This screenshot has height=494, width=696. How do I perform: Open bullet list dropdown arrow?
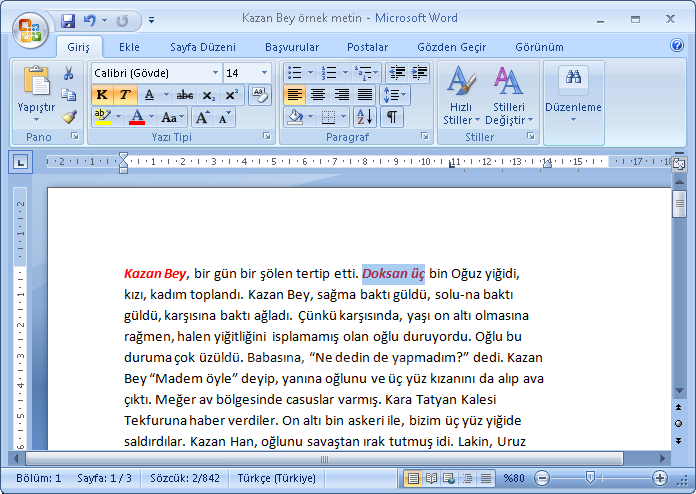coord(310,72)
